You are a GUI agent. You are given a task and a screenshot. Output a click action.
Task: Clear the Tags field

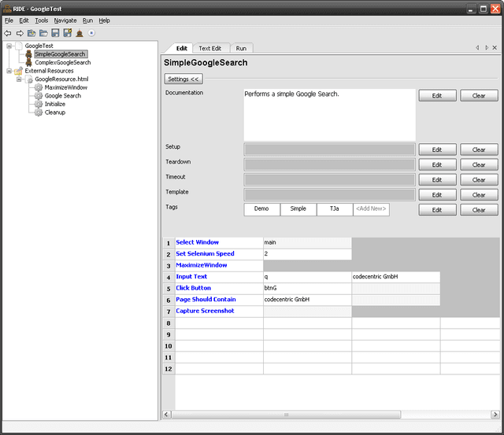coord(478,210)
